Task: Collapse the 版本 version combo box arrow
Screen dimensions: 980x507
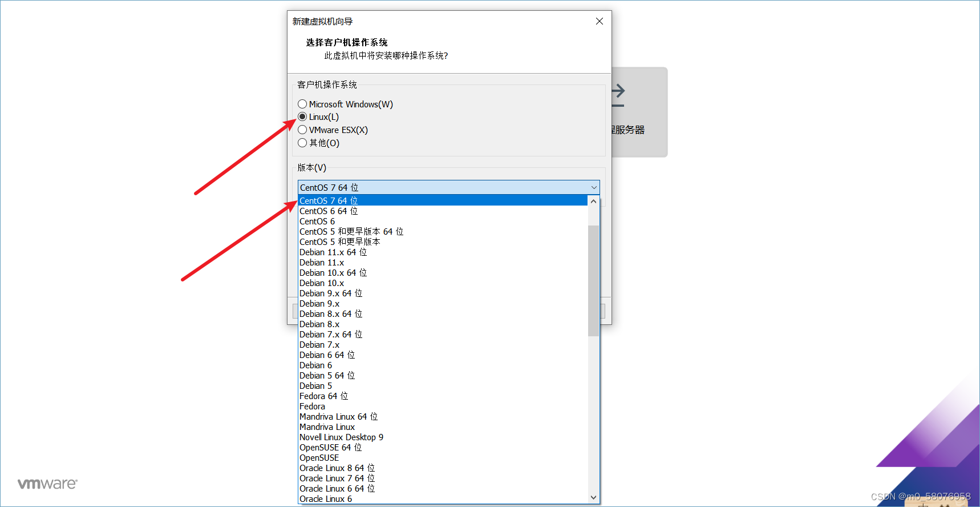Action: click(x=594, y=187)
